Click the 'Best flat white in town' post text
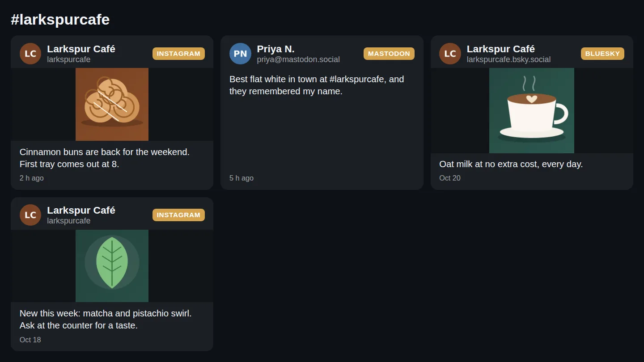Image resolution: width=644 pixels, height=362 pixels. (317, 85)
